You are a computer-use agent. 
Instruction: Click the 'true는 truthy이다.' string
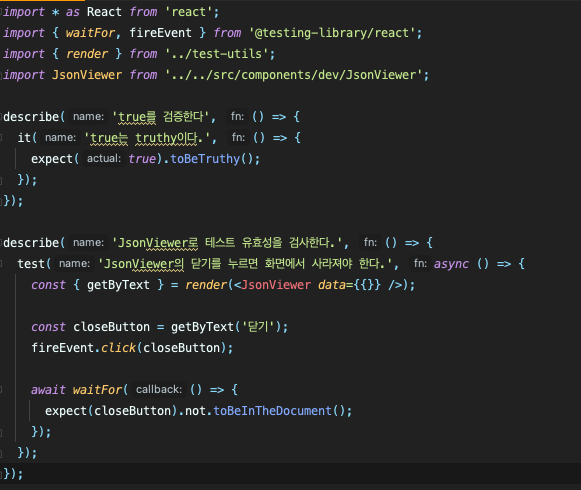pos(147,138)
